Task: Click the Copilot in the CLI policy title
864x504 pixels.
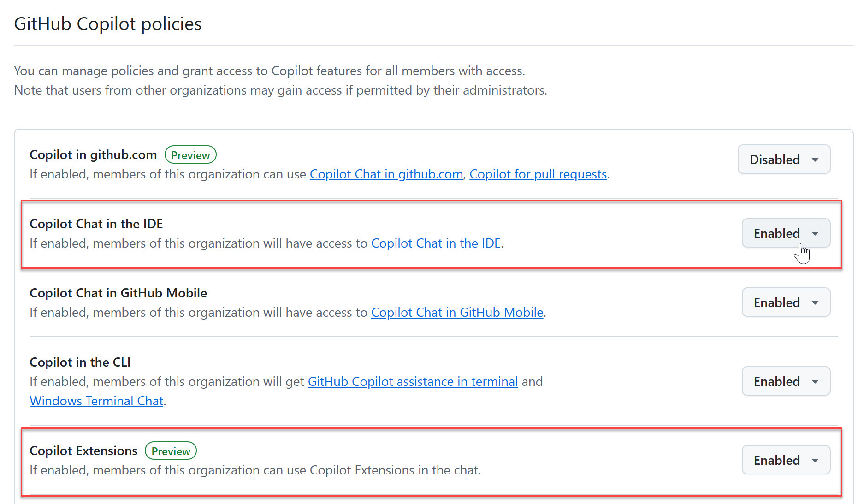Action: 80,362
